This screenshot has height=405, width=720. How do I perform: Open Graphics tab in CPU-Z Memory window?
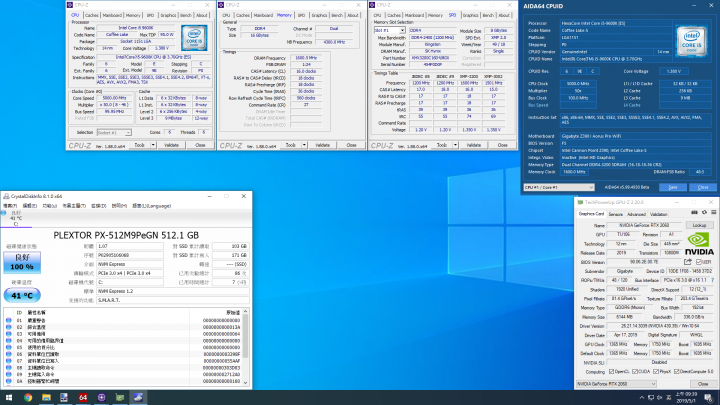point(319,15)
